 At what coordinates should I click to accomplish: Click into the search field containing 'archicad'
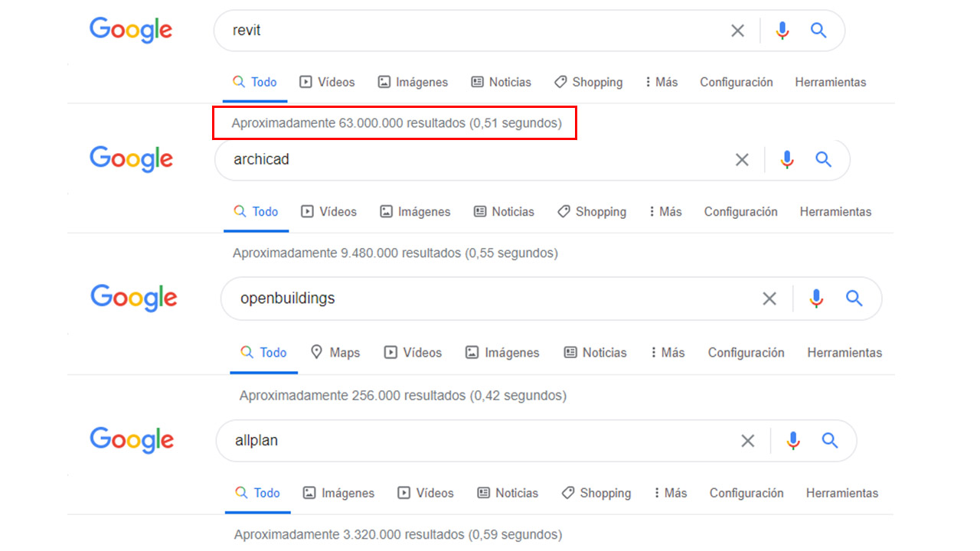[x=459, y=160]
